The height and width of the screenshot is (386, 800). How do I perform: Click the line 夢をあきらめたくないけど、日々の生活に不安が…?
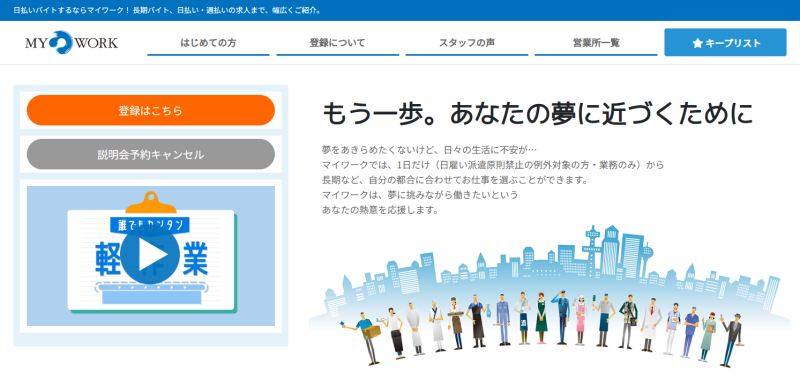click(429, 150)
